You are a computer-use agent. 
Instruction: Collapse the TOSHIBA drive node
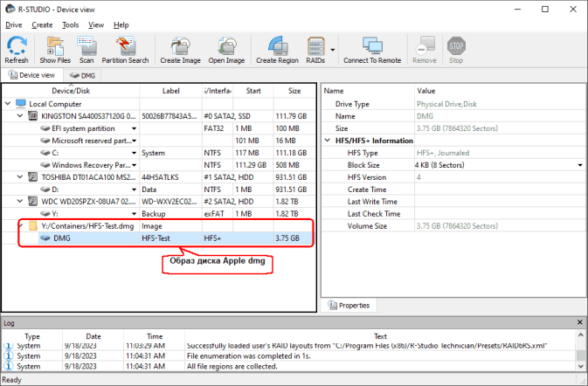[x=20, y=177]
